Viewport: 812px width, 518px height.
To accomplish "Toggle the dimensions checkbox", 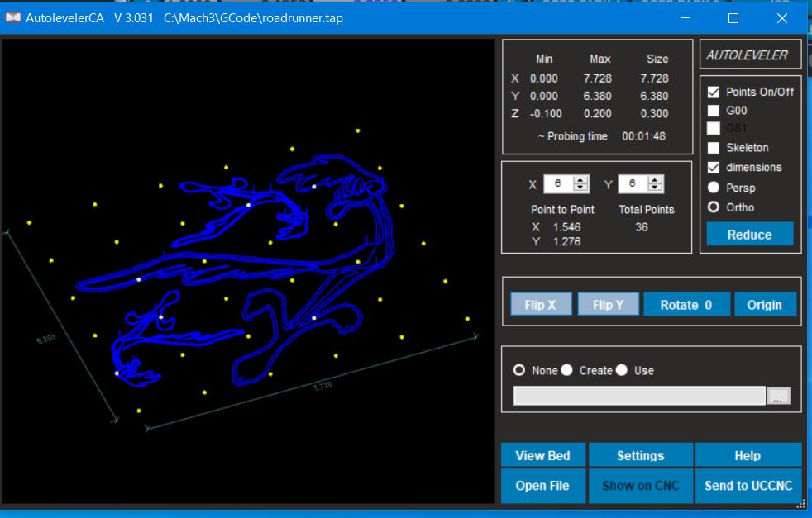I will (x=714, y=168).
